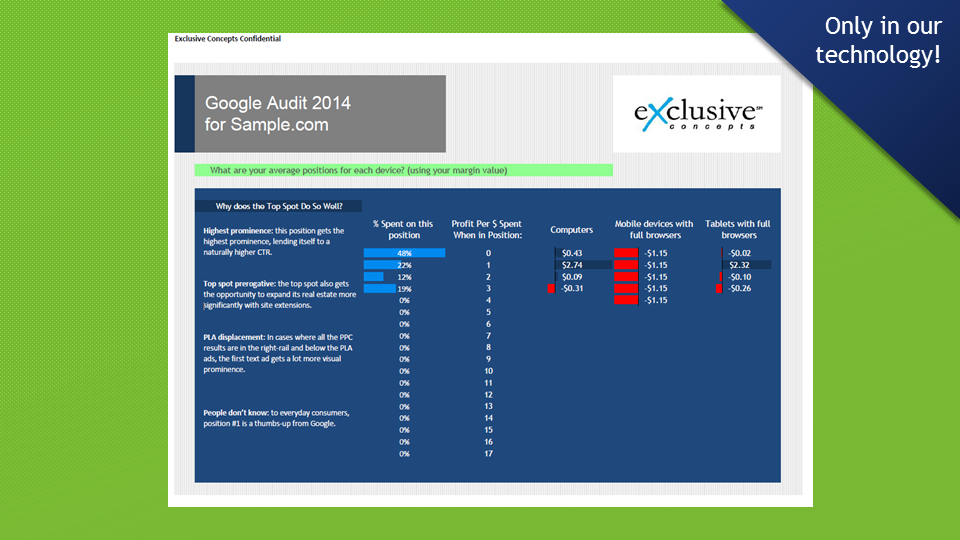960x540 pixels.
Task: Click 'Exclusive Concepts Confidential' header text
Action: (228, 39)
